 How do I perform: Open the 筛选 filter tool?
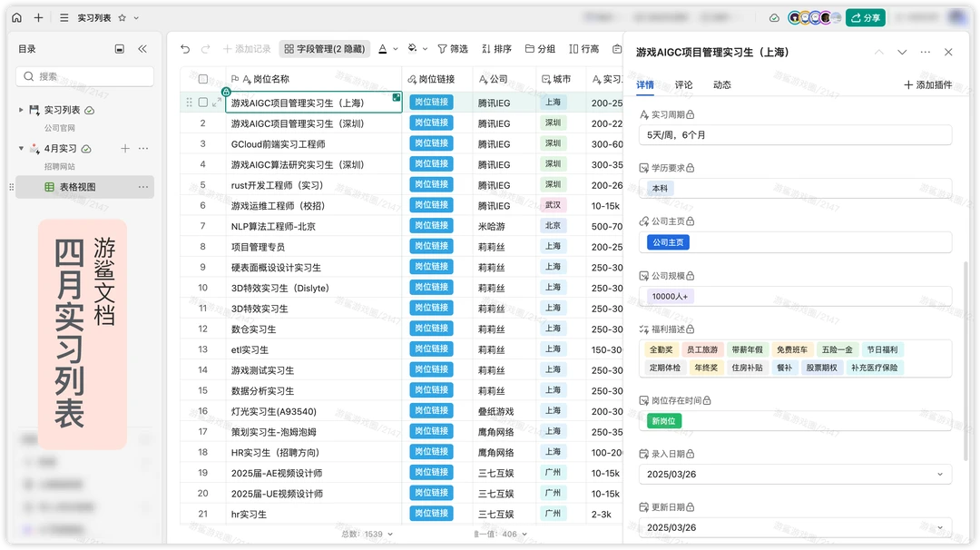(x=453, y=49)
